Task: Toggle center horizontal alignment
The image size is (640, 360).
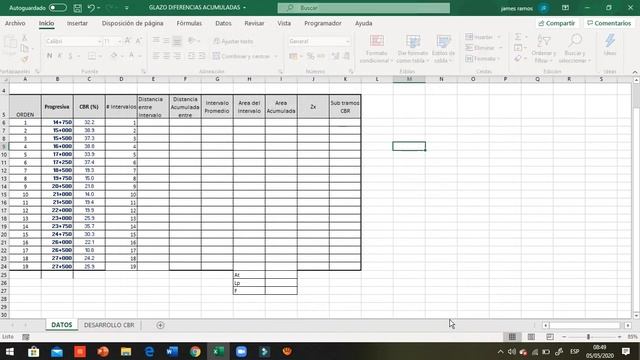Action: coord(167,56)
